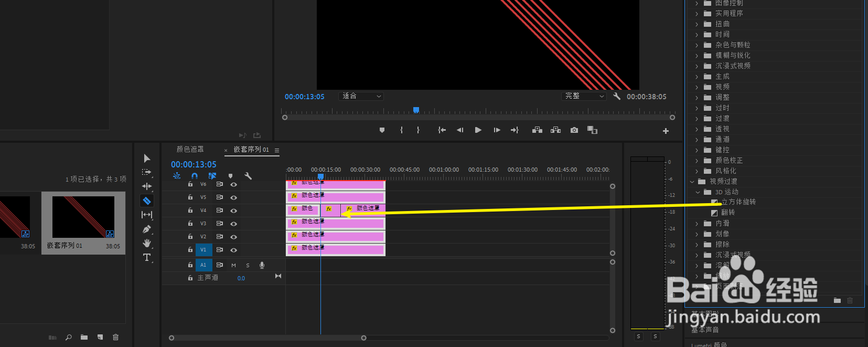Select the Selection arrow tool
868x347 pixels.
[147, 159]
